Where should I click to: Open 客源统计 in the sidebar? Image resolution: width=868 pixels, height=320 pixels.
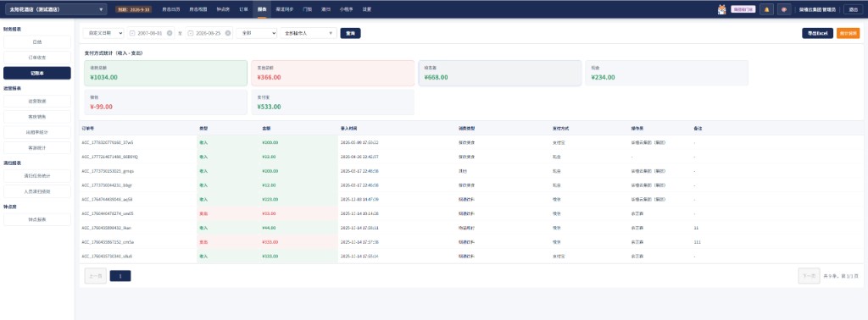[x=37, y=147]
